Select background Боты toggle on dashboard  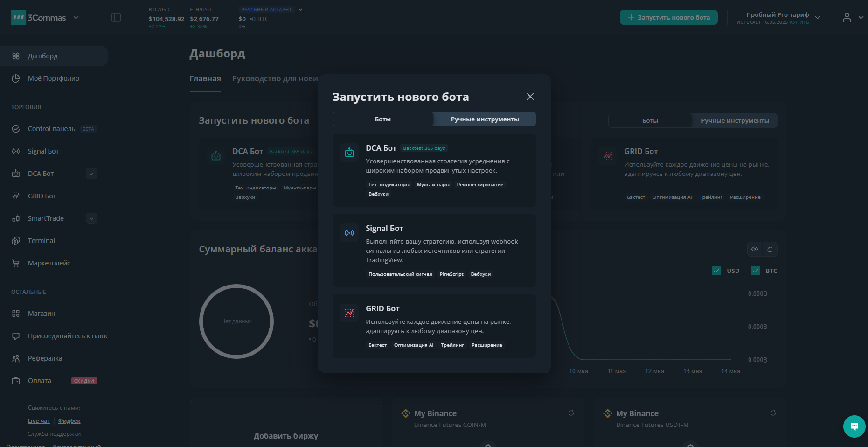[x=650, y=120]
